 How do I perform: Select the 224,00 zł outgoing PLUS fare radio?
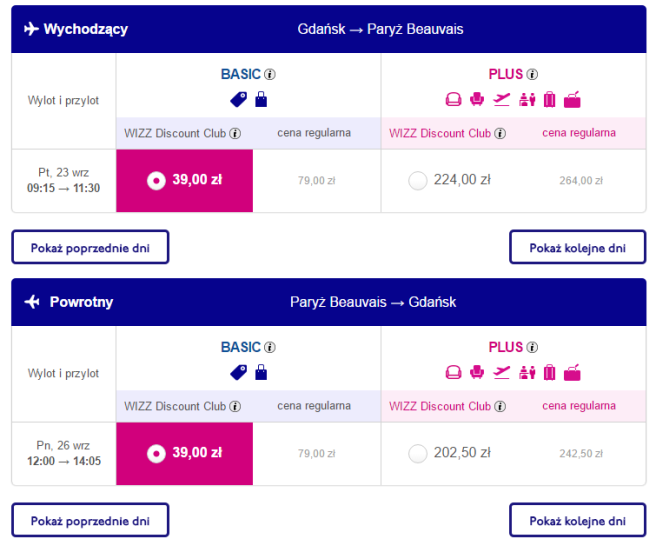coord(418,181)
